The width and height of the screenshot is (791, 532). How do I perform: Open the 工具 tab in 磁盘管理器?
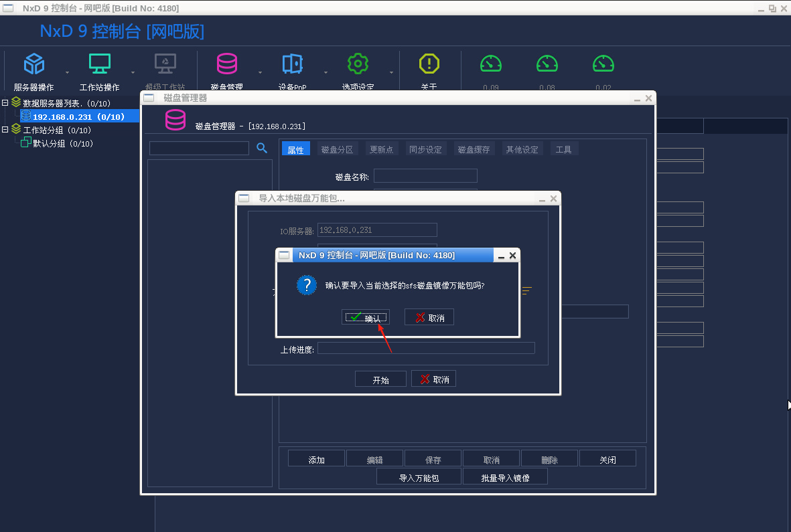tap(564, 149)
